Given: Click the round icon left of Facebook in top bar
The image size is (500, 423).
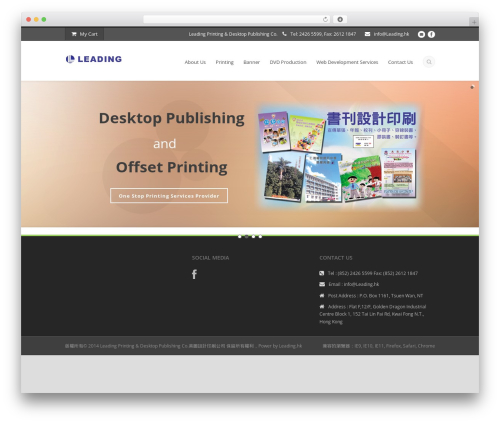Looking at the screenshot, I should (421, 34).
